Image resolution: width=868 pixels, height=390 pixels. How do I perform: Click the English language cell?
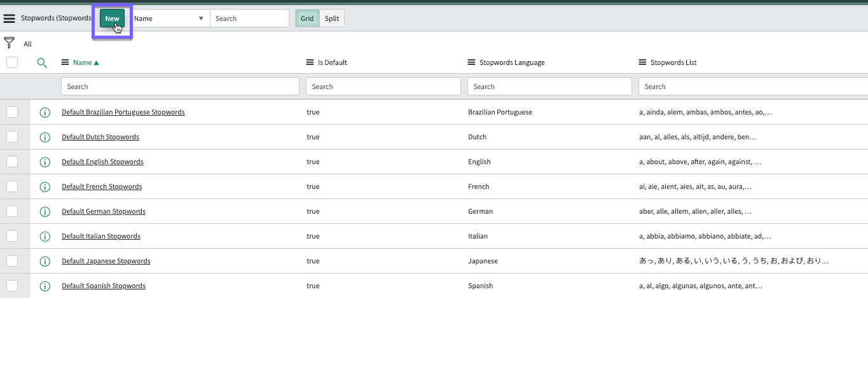[x=479, y=162]
